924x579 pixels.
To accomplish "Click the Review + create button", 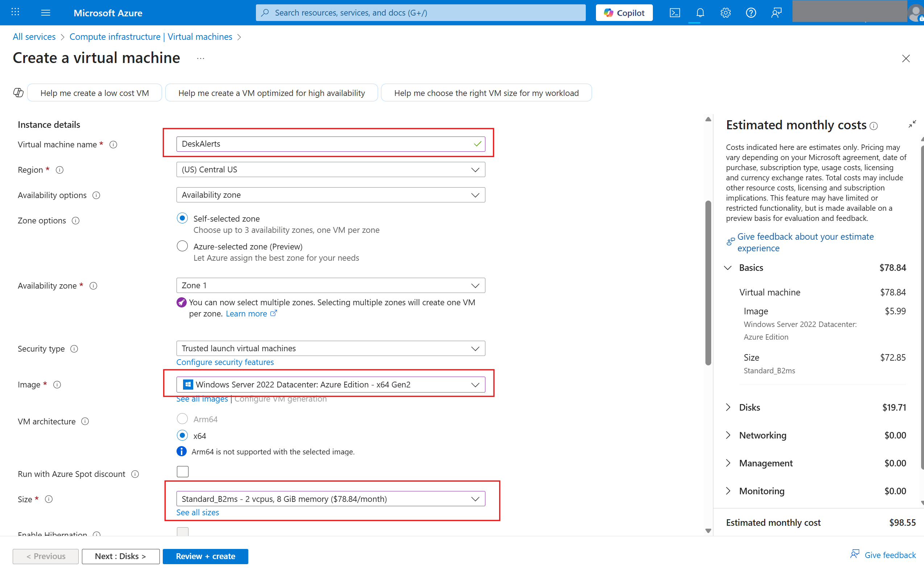I will [x=206, y=556].
